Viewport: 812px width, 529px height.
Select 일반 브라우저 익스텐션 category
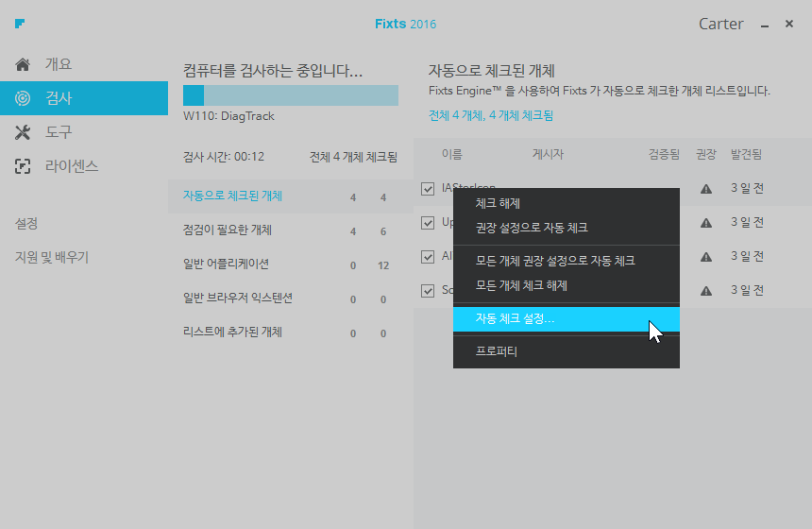[290, 298]
